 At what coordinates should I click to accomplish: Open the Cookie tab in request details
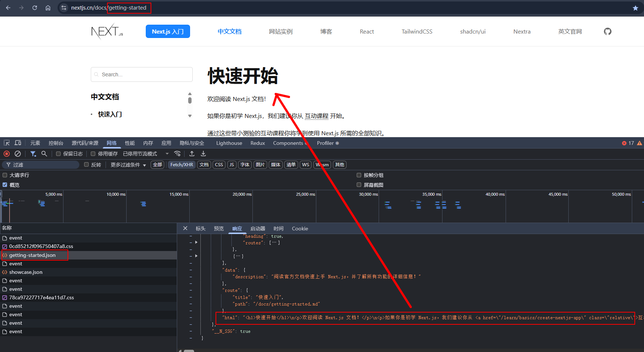(300, 229)
